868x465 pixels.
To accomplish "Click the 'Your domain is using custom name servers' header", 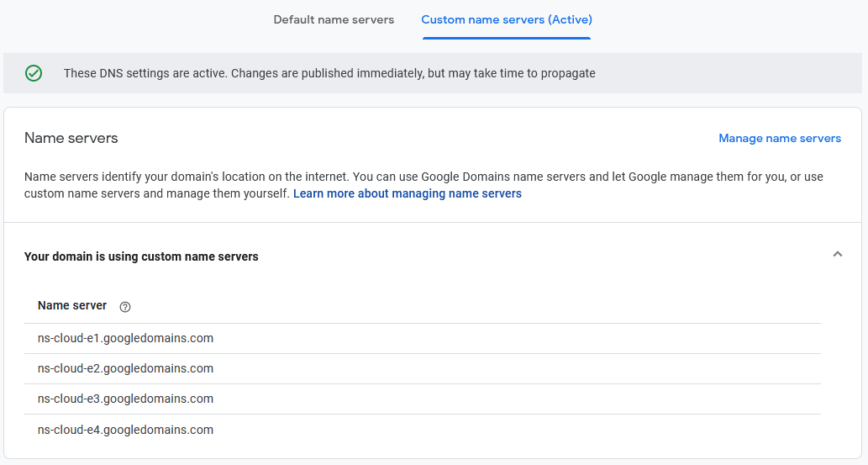I will click(141, 256).
